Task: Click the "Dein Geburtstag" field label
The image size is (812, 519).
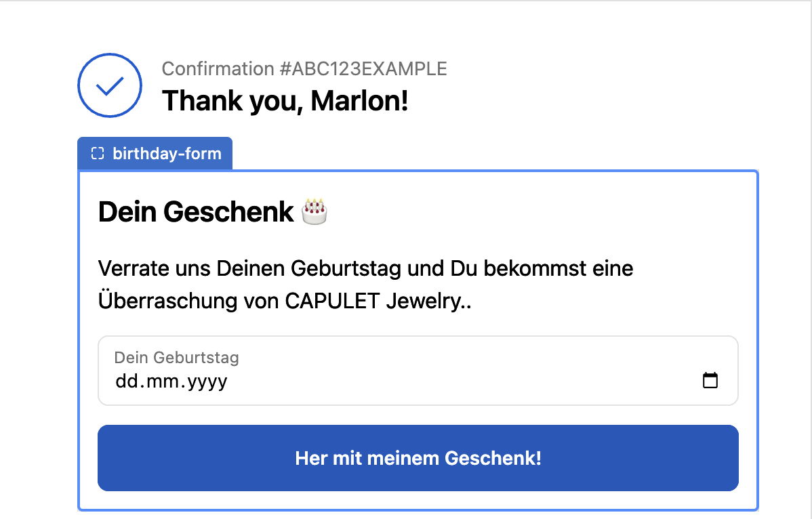Action: tap(176, 357)
